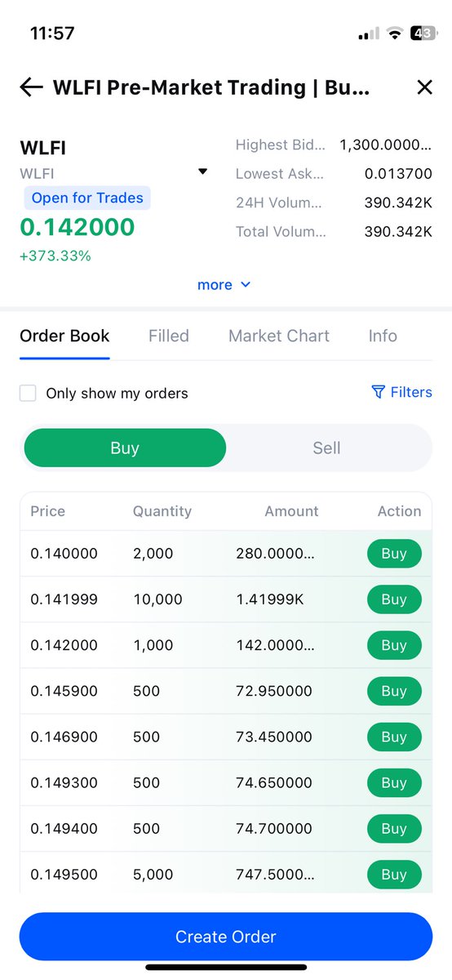Open the Filters funnel icon
The width and height of the screenshot is (452, 980).
click(378, 392)
